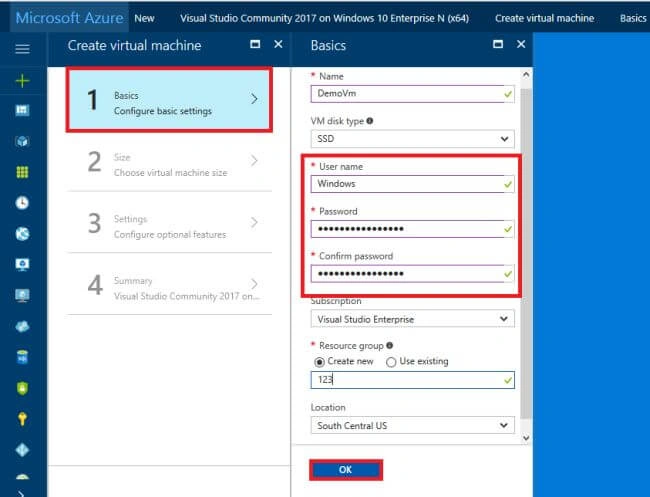Maximize the Create virtual machine blade

click(x=255, y=44)
